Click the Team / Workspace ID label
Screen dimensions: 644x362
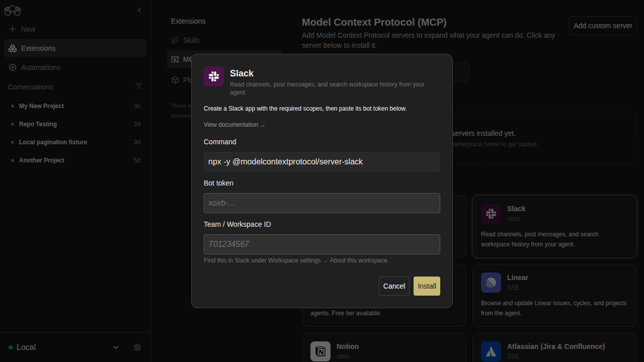pyautogui.click(x=237, y=224)
